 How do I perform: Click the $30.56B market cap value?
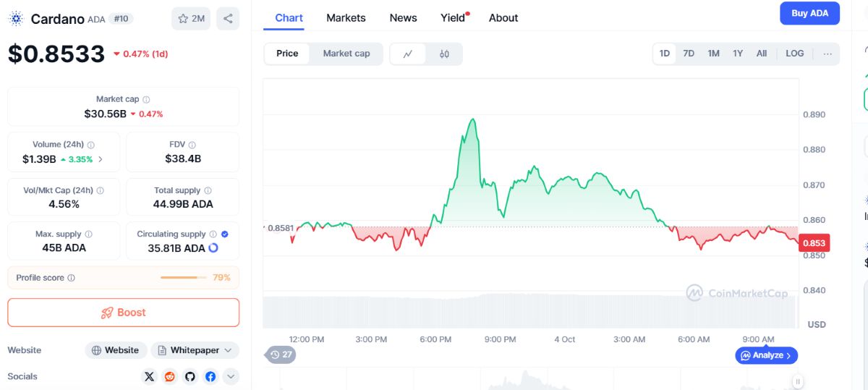[x=105, y=114]
